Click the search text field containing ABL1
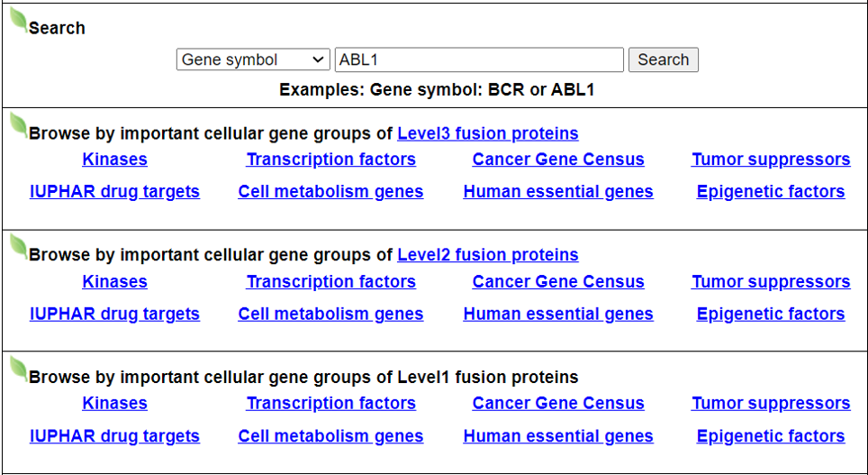Viewport: 868px width, 475px height. (x=478, y=60)
